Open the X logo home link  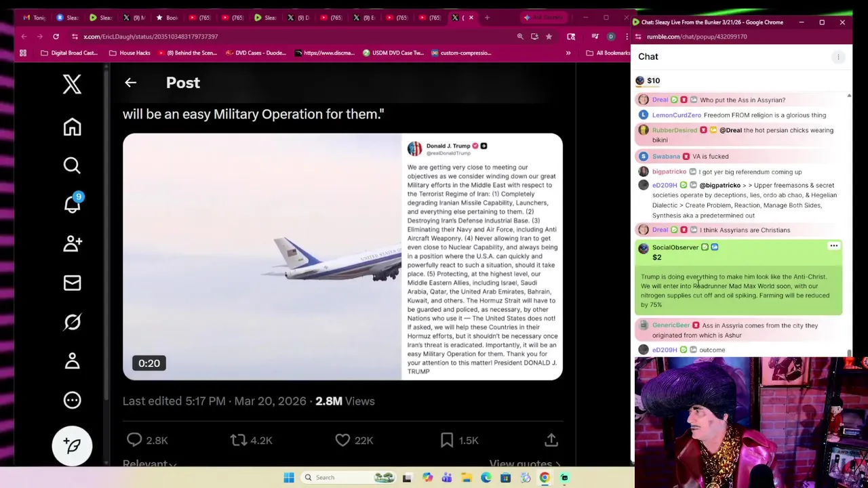(x=72, y=84)
